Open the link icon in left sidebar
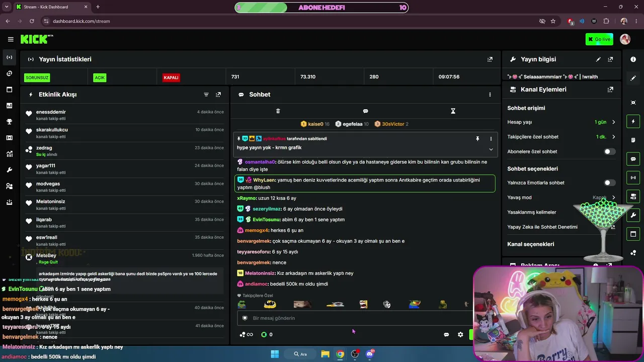Screen dimensions: 644x362 9,73
